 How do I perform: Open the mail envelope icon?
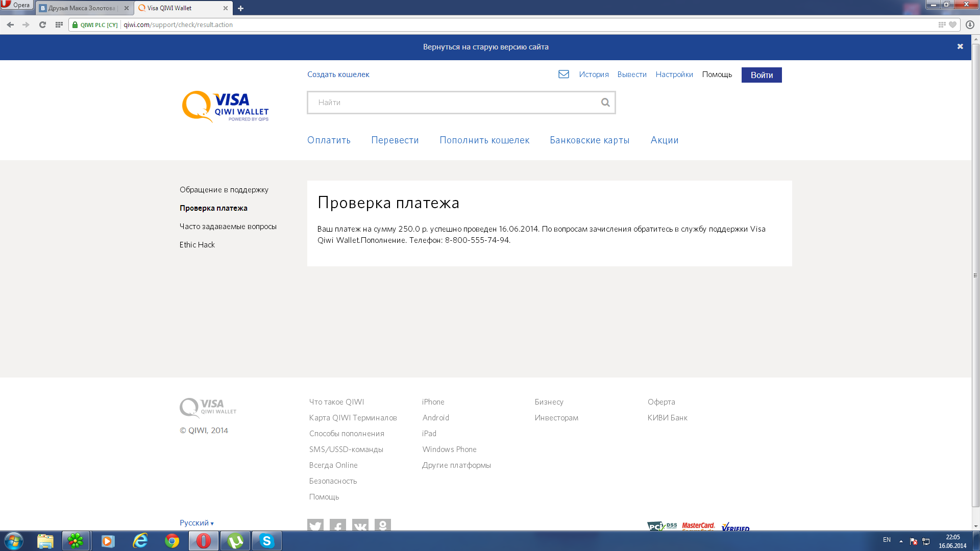563,74
